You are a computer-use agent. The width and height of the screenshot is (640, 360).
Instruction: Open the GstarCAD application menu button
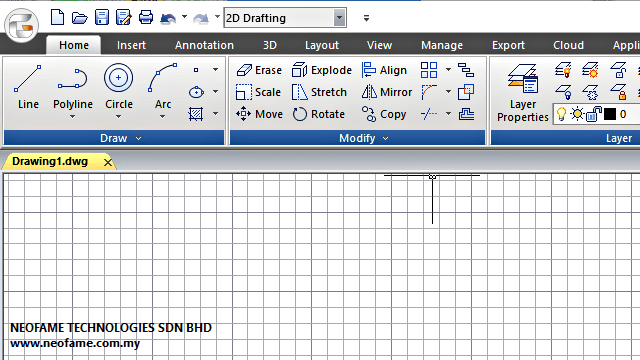(22, 25)
